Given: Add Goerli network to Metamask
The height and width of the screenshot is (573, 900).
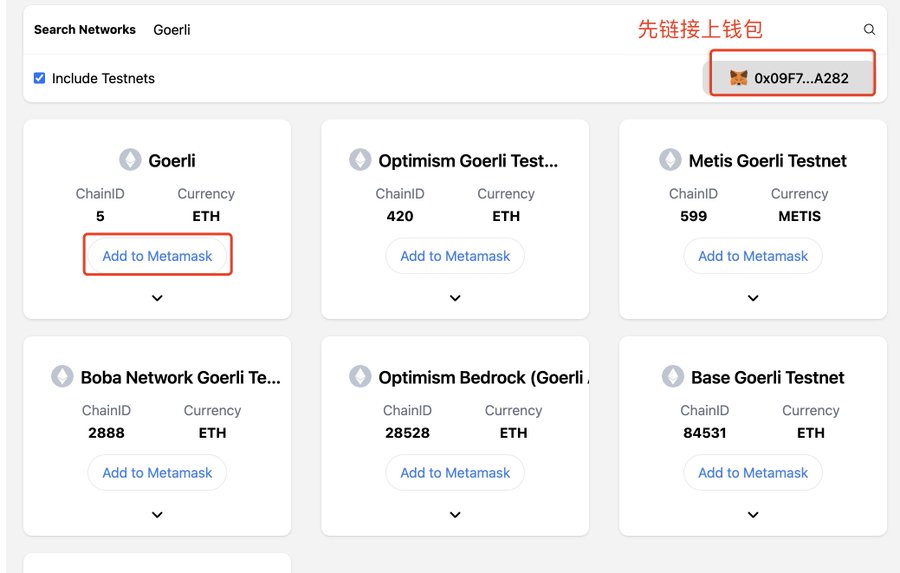Looking at the screenshot, I should pos(157,256).
